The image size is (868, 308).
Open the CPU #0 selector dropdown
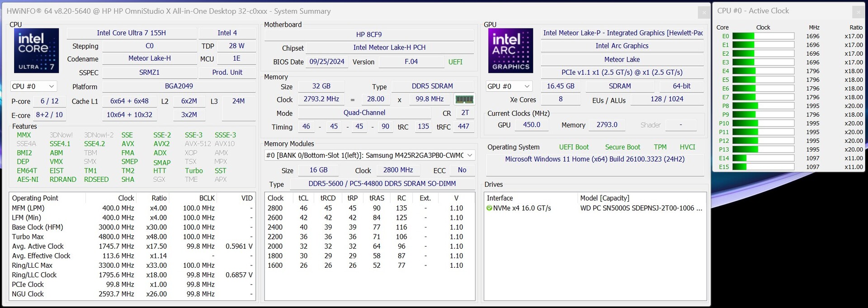(x=33, y=86)
